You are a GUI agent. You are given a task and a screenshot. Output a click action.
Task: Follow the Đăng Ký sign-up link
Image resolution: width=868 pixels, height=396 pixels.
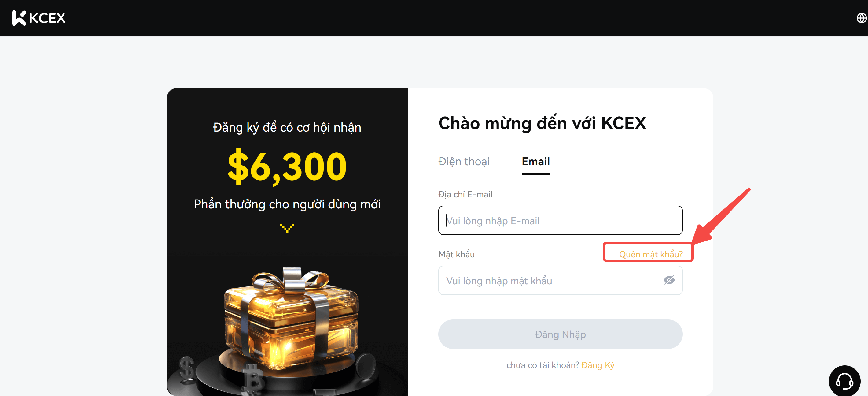pos(598,365)
